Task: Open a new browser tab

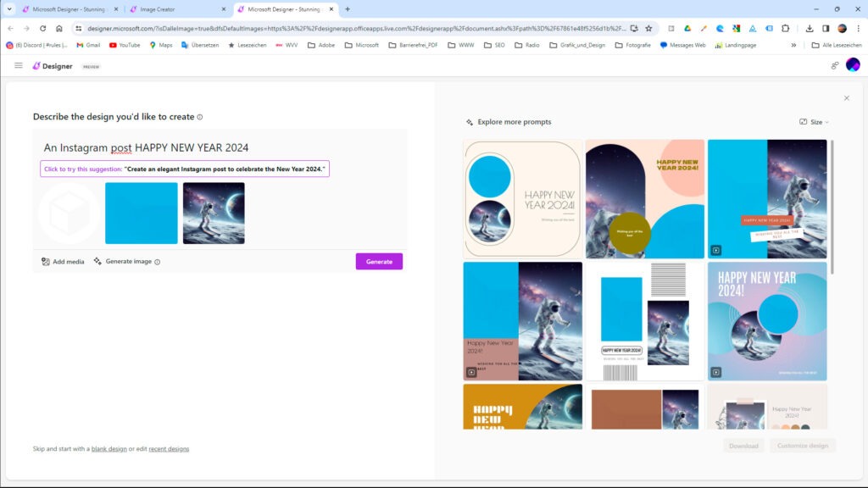Action: [348, 9]
